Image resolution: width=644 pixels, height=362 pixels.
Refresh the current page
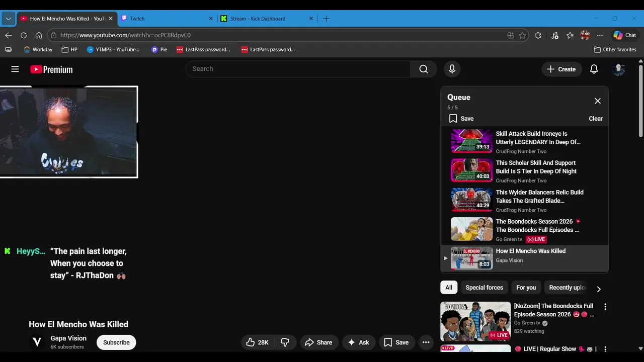pos(24,35)
